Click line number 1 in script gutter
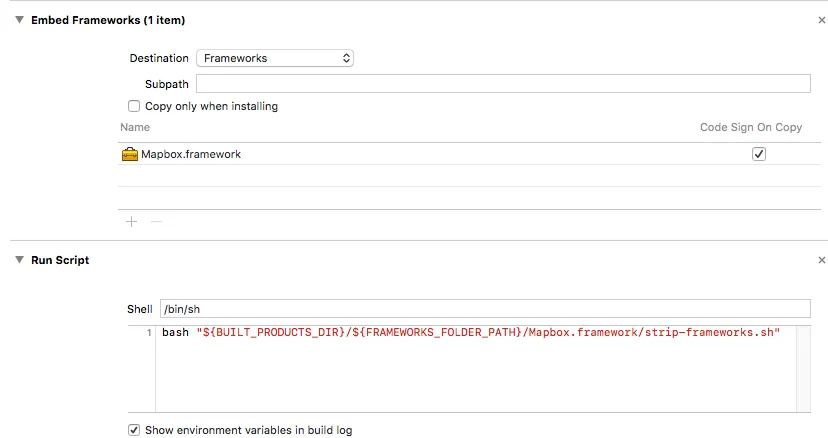The image size is (828, 438). coord(149,333)
